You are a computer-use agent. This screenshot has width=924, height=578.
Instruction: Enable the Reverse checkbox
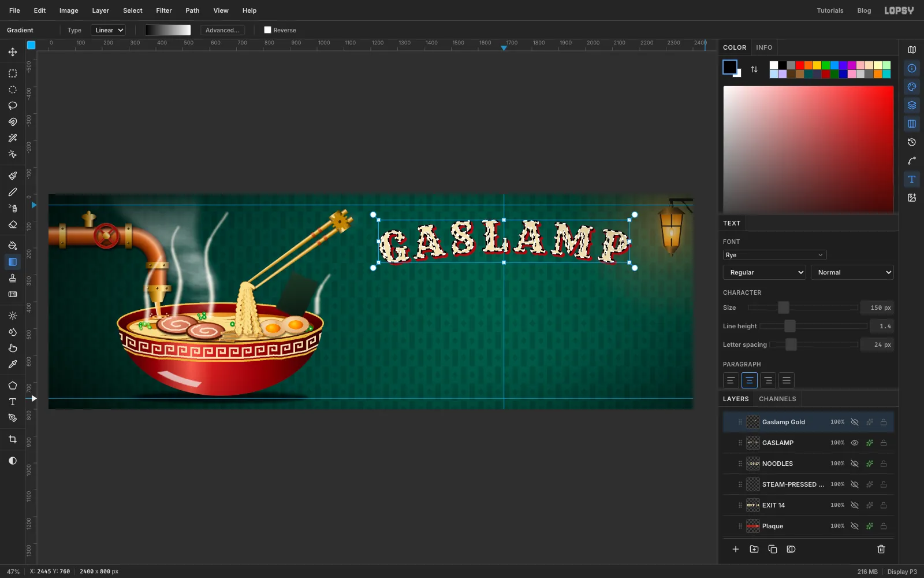coord(267,30)
